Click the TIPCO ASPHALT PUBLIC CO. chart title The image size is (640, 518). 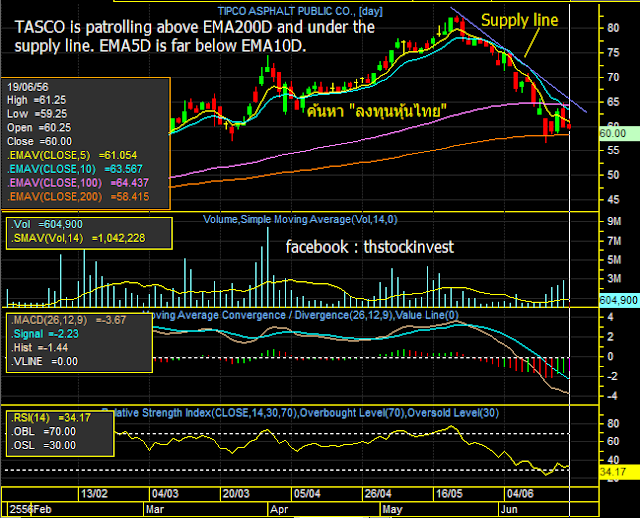(x=300, y=11)
